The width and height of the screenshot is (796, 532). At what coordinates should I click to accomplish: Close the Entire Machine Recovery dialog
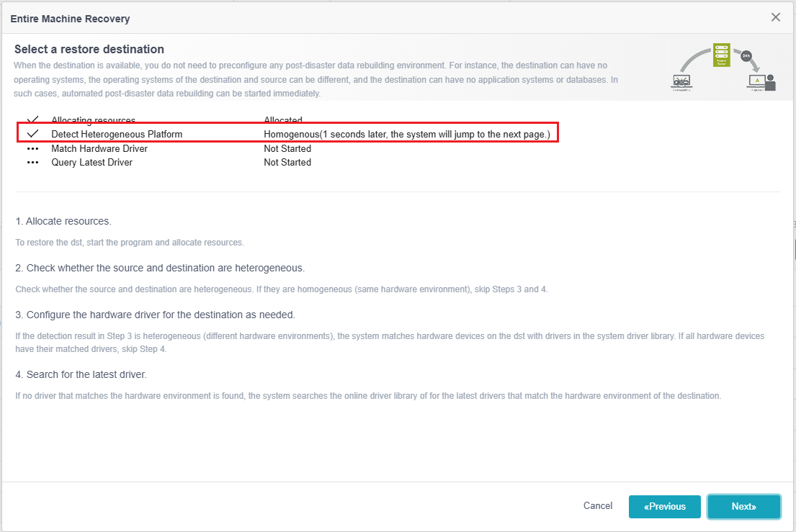click(x=776, y=17)
